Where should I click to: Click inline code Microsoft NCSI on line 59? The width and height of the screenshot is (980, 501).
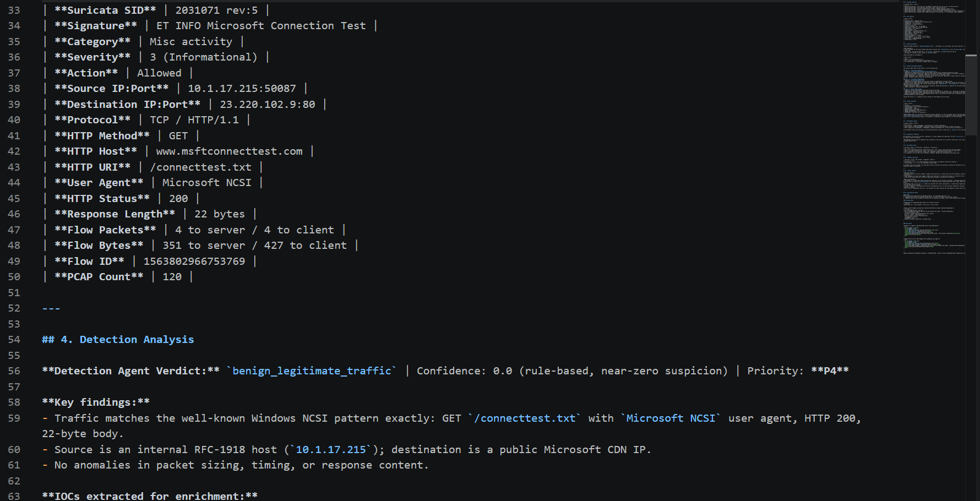pos(671,418)
